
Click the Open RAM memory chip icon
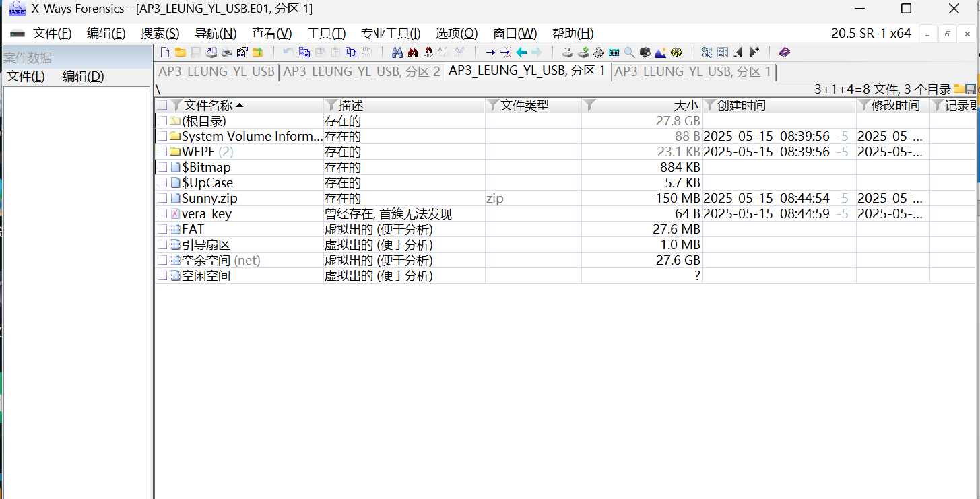599,53
